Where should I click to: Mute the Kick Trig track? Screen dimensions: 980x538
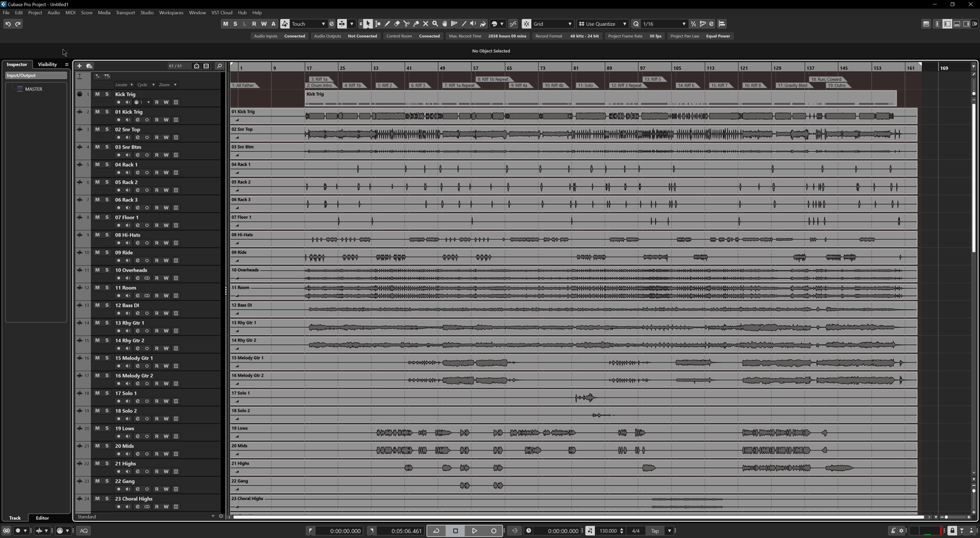[97, 94]
